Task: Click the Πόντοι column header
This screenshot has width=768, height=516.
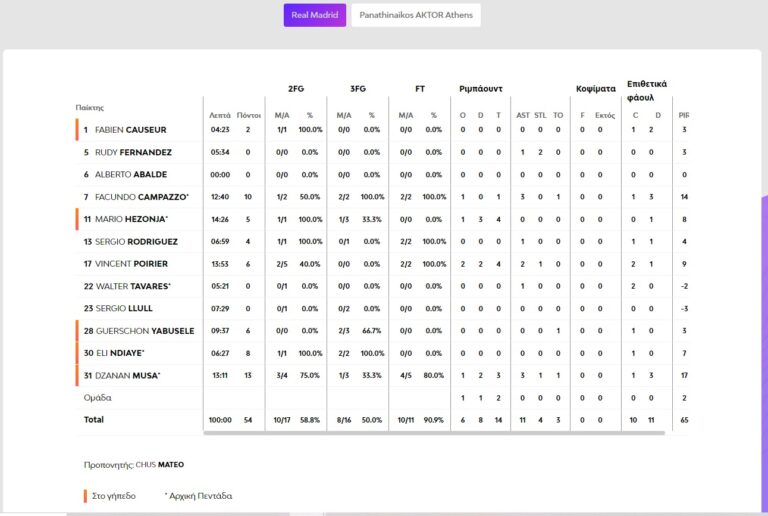Action: (248, 115)
